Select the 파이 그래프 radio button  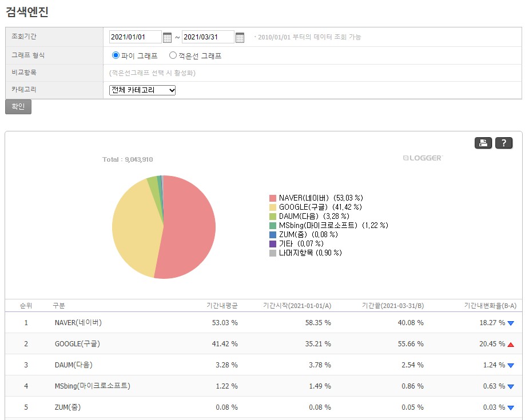(x=116, y=55)
